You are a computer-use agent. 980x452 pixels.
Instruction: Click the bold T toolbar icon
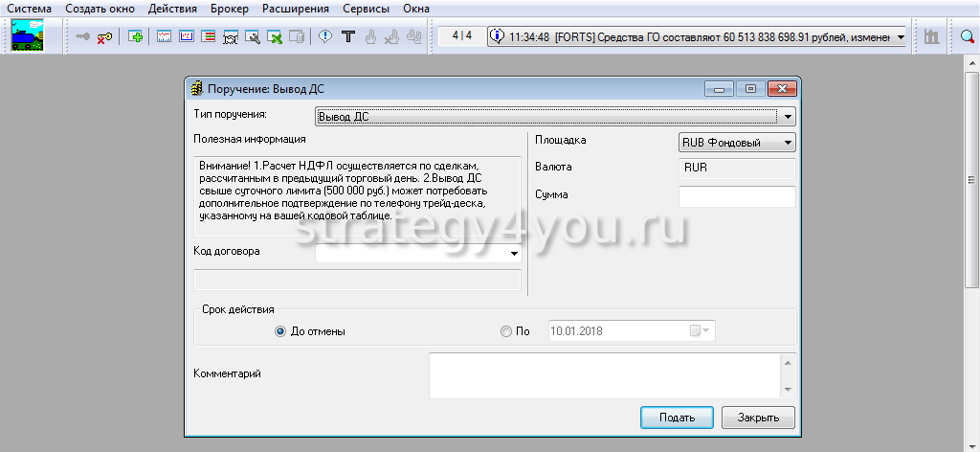coord(347,36)
